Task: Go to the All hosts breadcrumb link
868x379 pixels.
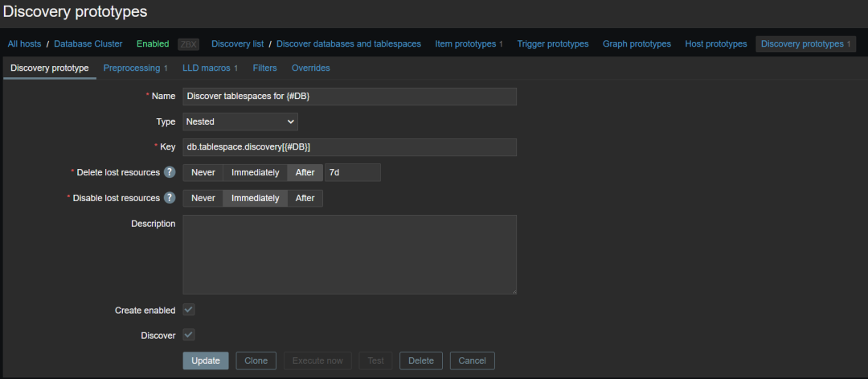Action: 24,43
